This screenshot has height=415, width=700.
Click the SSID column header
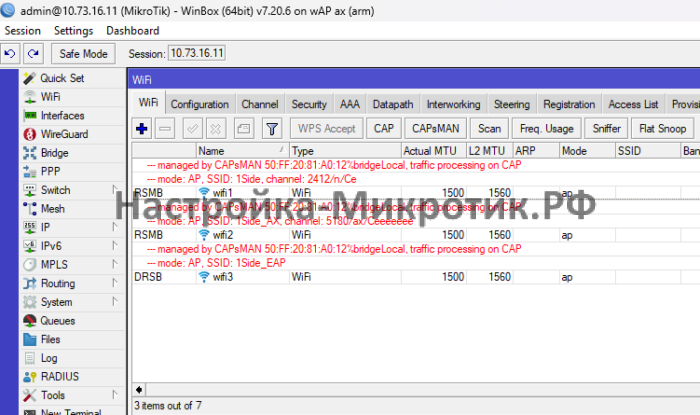pyautogui.click(x=648, y=151)
